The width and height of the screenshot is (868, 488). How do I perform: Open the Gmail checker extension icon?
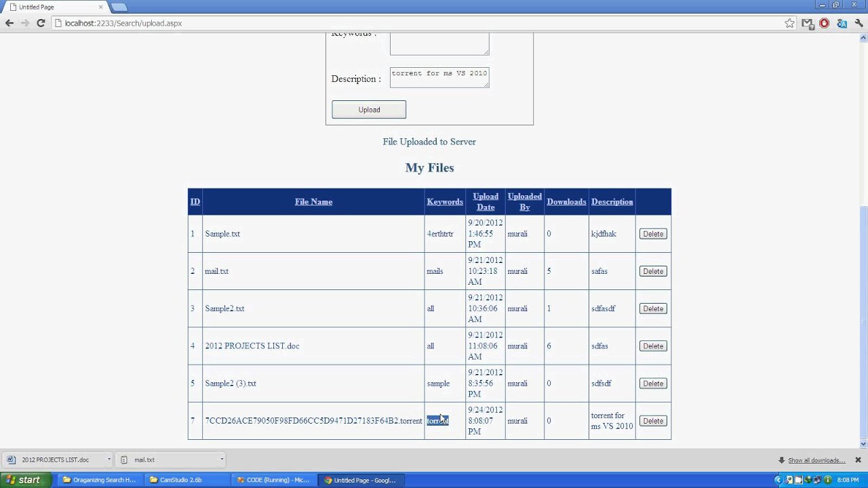(807, 23)
